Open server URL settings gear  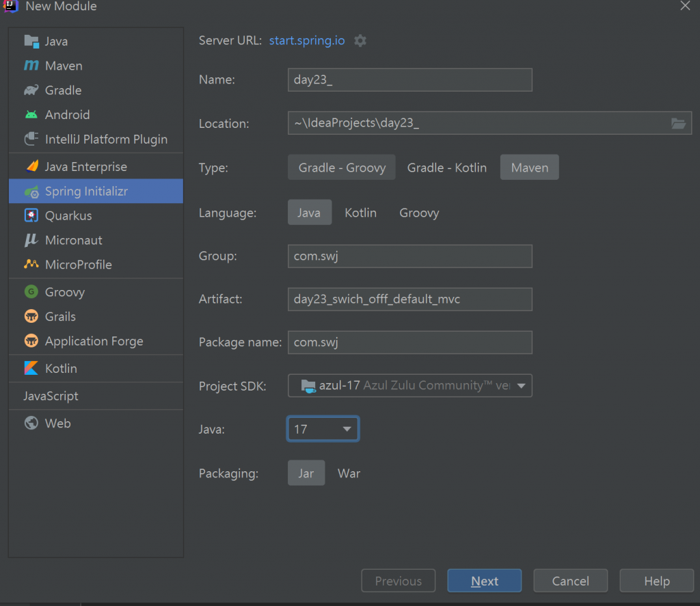tap(360, 40)
